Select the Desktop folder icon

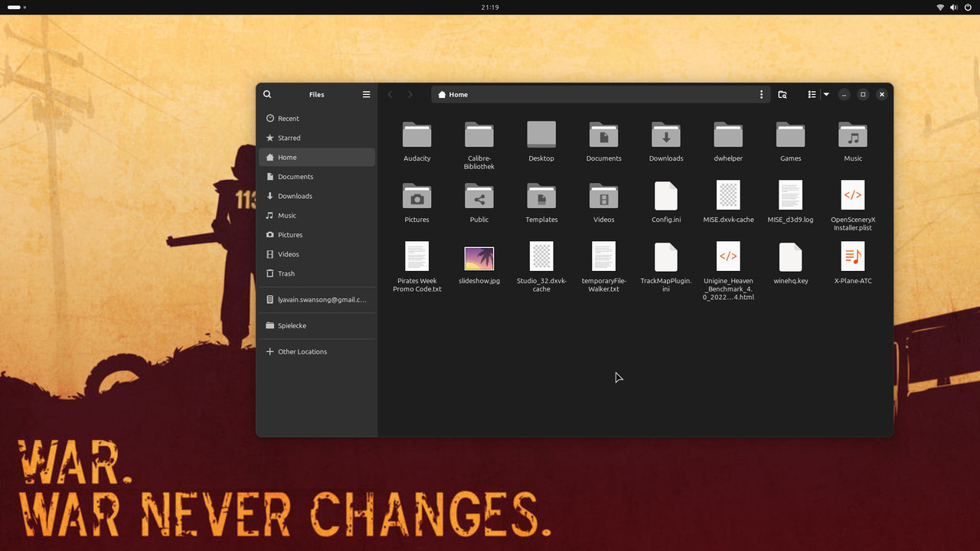tap(541, 134)
